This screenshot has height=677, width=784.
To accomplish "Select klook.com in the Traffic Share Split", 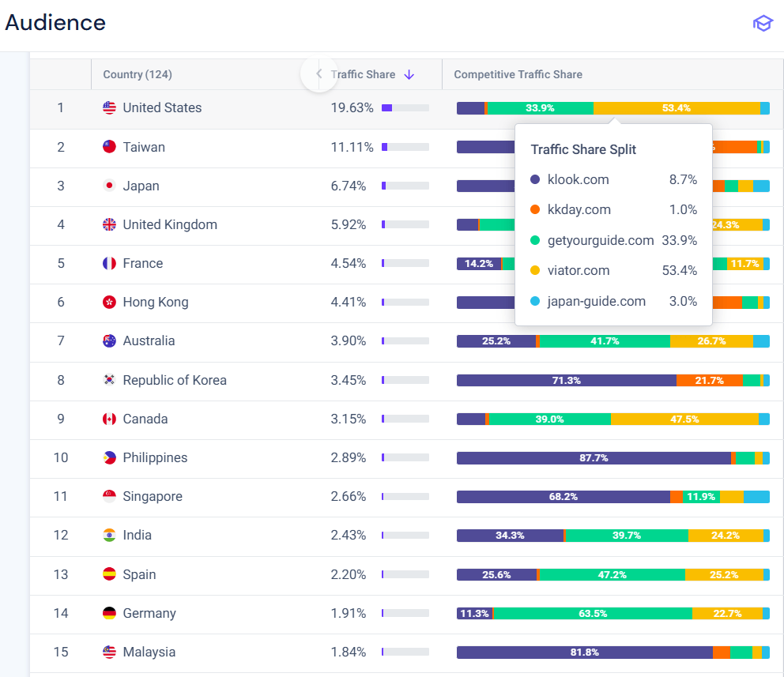I will point(578,179).
